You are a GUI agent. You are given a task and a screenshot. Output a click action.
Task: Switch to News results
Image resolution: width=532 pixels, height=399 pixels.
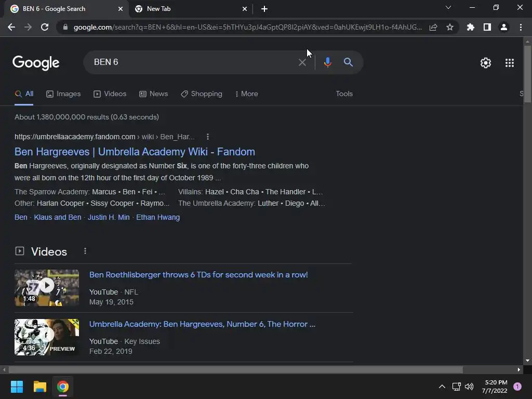tap(153, 94)
